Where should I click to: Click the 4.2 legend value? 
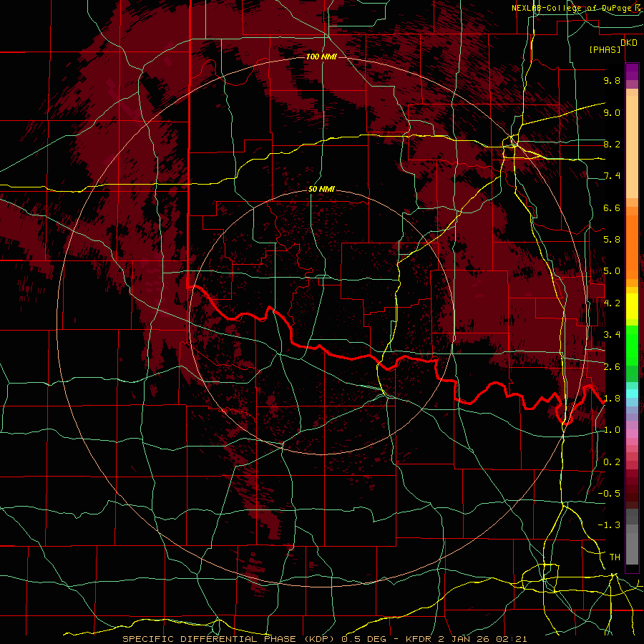click(x=612, y=303)
